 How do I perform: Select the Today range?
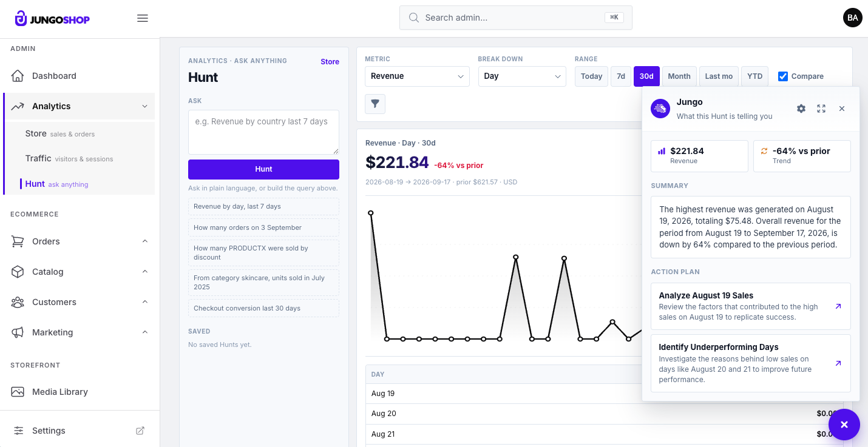pyautogui.click(x=591, y=76)
